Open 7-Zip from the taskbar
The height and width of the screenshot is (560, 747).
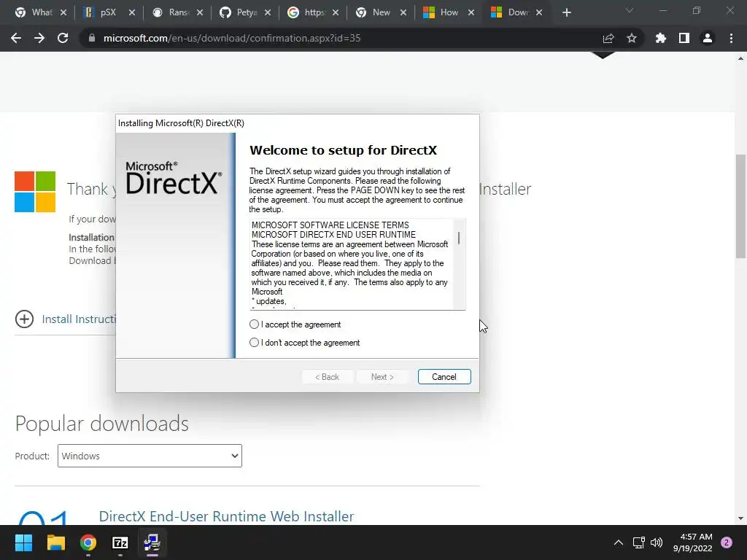tap(120, 542)
